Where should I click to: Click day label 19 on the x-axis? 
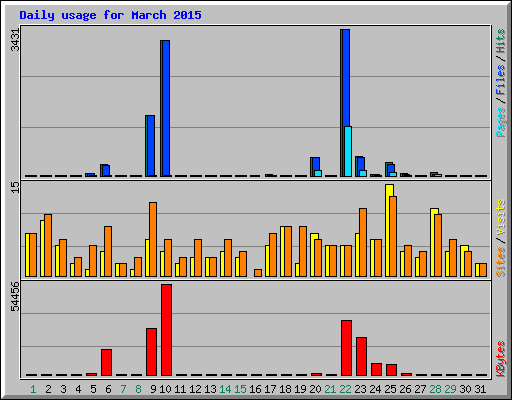click(300, 389)
